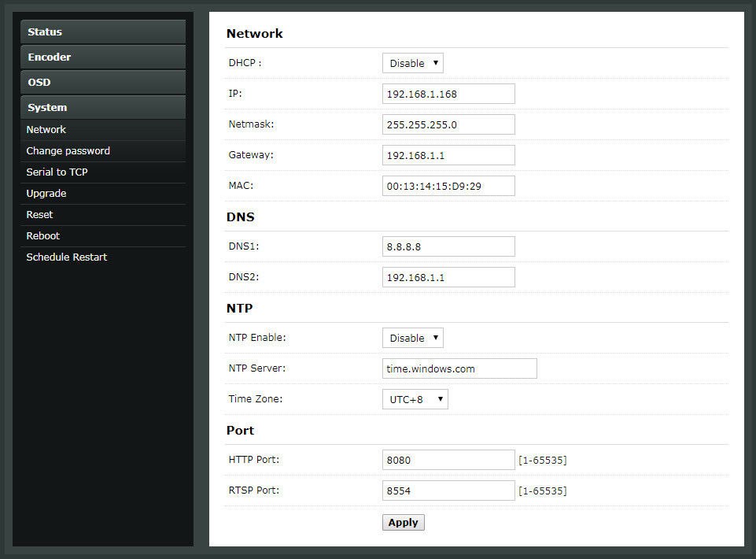Focus the HTTP Port input field
Image resolution: width=756 pixels, height=559 pixels.
coord(448,460)
